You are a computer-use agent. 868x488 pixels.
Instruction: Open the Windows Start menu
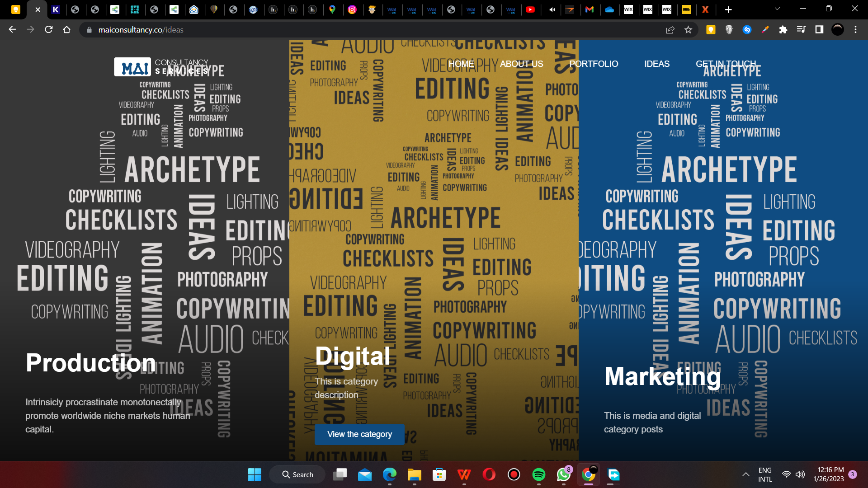[x=255, y=474]
